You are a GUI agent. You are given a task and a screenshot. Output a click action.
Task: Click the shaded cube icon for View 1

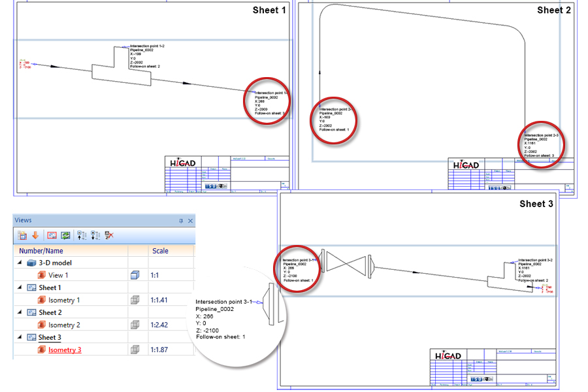point(135,275)
